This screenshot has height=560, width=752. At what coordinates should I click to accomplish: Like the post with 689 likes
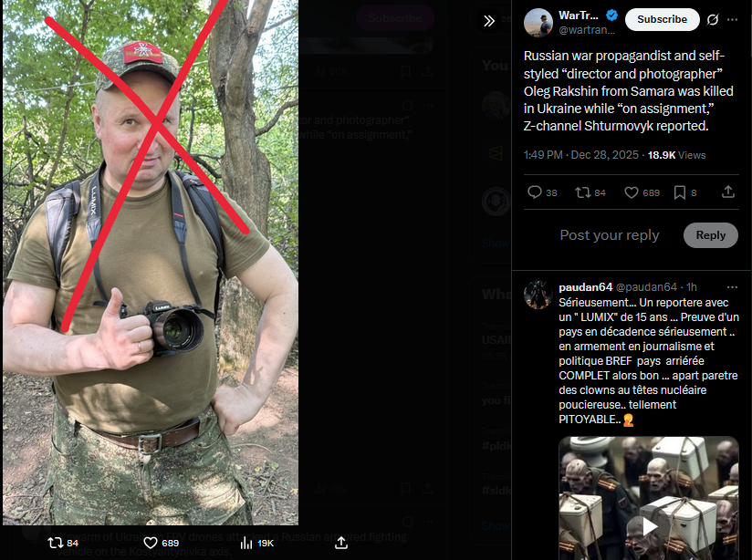642,192
